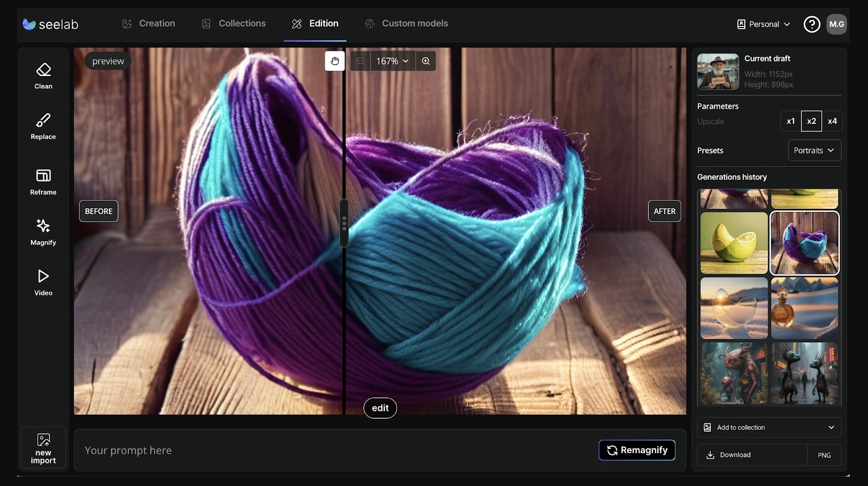Set upscale factor to x1
Image resolution: width=868 pixels, height=486 pixels.
coord(790,121)
